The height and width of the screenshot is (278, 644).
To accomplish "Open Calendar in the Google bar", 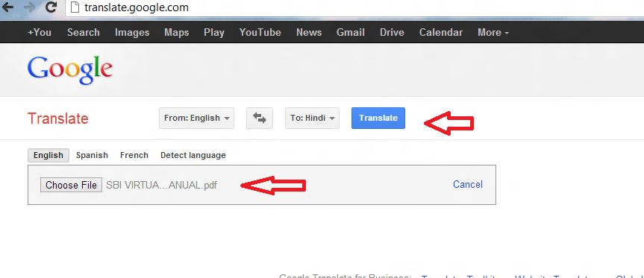I will click(441, 32).
